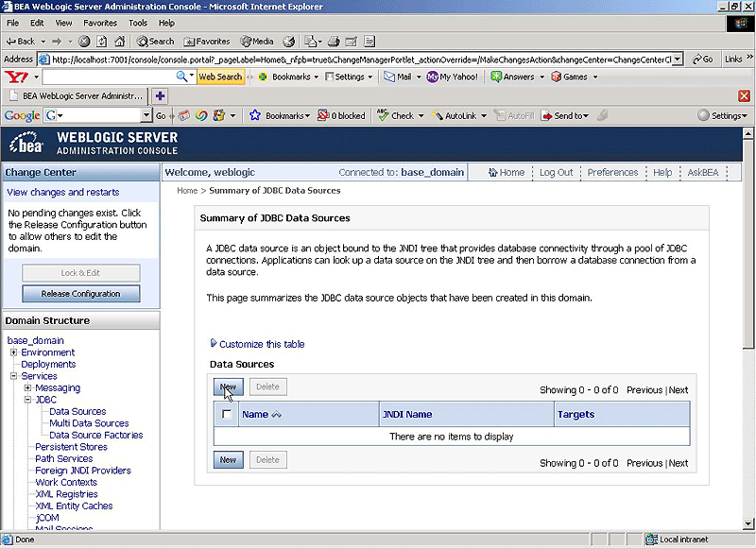The width and height of the screenshot is (756, 549).
Task: Collapse the JDBC tree node
Action: tap(28, 400)
